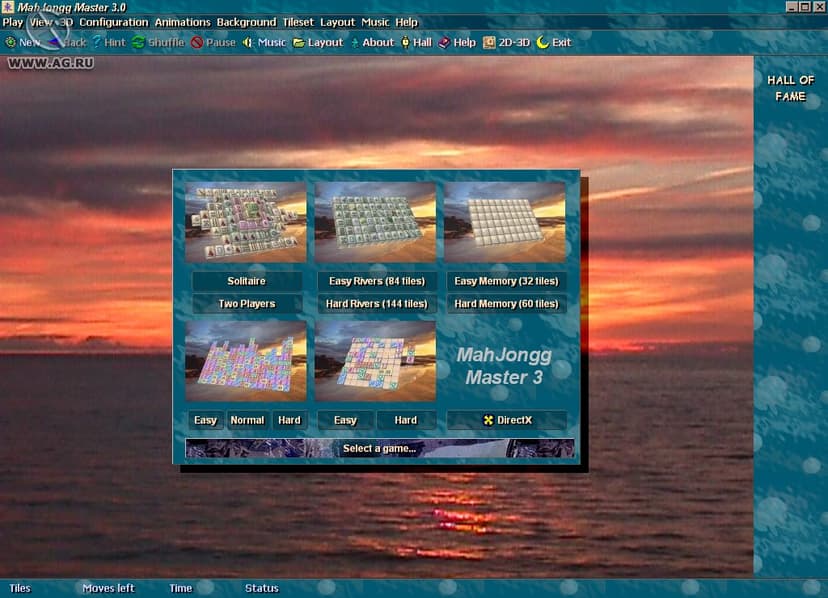Show the About information from the toolbar
828x598 pixels.
tap(372, 42)
